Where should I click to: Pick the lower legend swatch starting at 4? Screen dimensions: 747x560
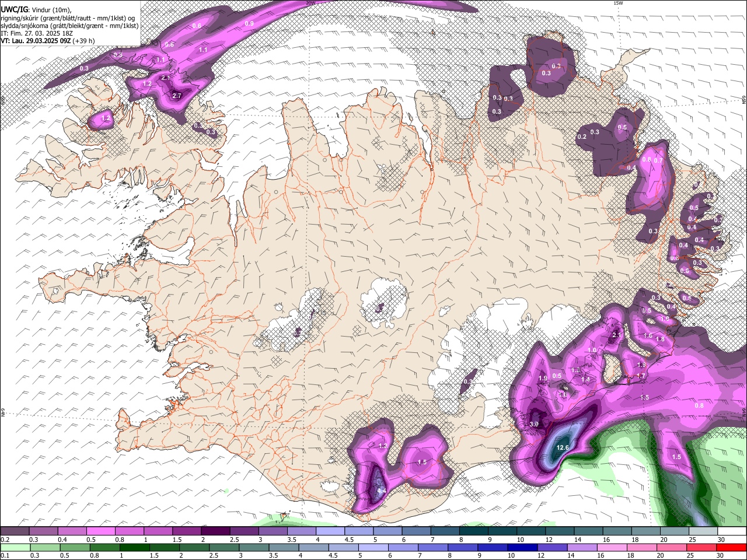tap(314, 547)
